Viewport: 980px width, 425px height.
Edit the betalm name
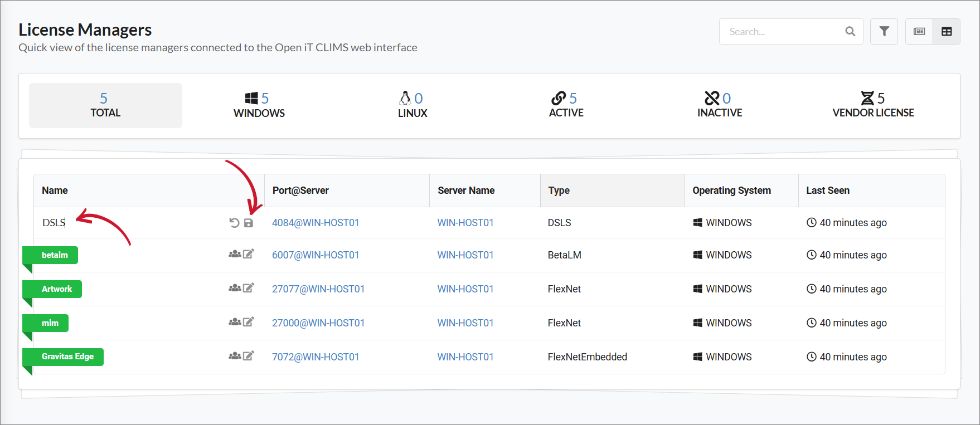tap(249, 253)
